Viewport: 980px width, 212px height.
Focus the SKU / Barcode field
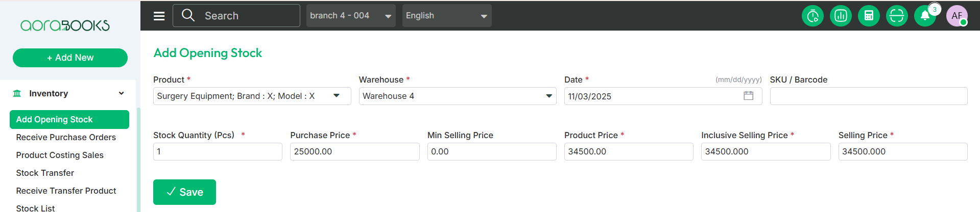point(868,96)
